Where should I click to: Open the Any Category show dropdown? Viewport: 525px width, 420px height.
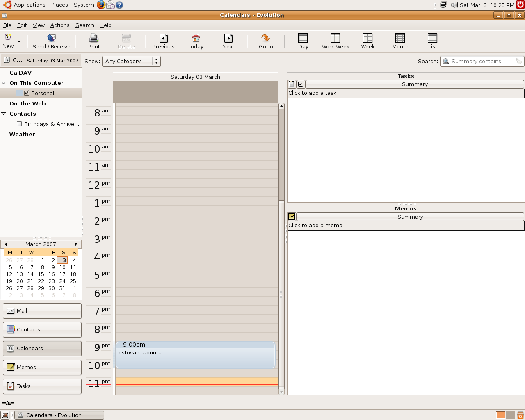point(131,61)
